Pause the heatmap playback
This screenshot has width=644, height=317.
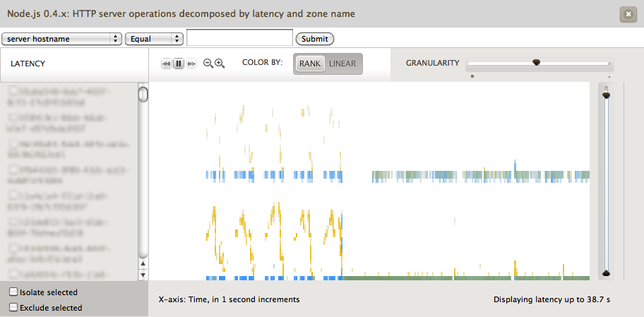pos(179,64)
